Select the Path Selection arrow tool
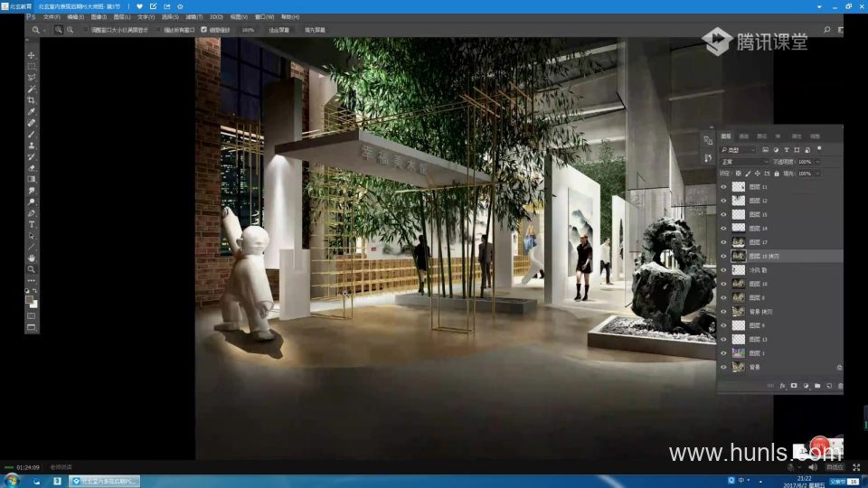The width and height of the screenshot is (868, 488). (31, 236)
